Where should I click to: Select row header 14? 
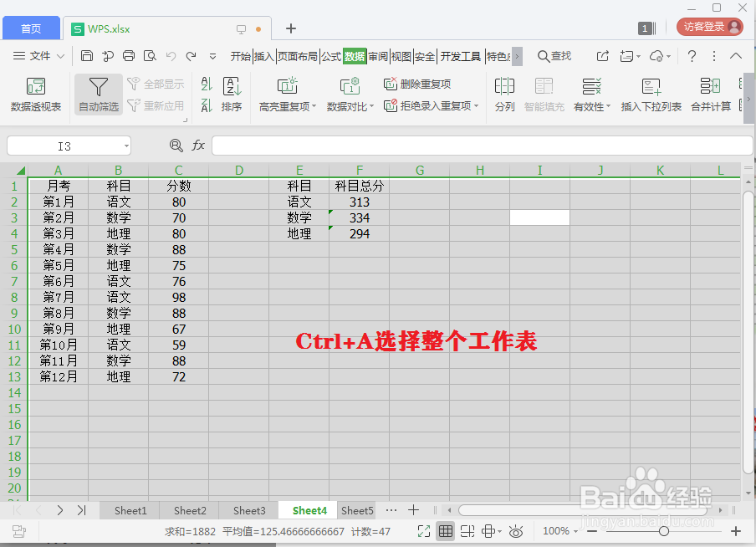coord(14,392)
